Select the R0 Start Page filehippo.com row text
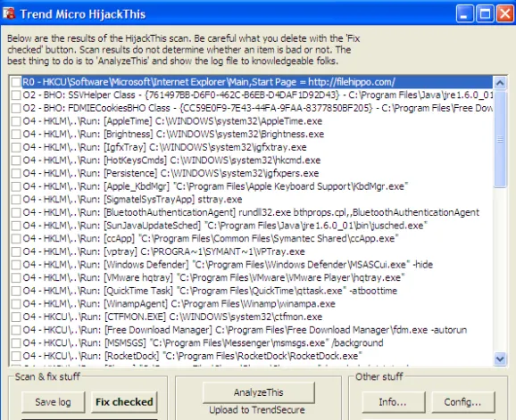The width and height of the screenshot is (516, 420). (x=209, y=82)
